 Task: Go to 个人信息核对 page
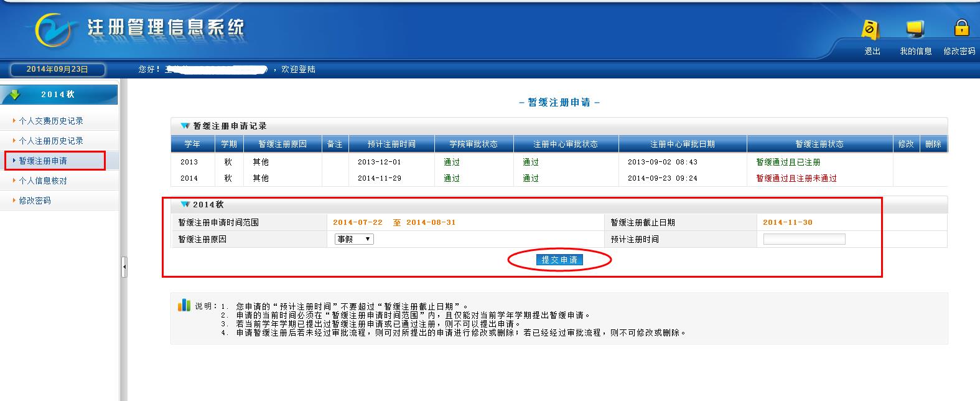[43, 181]
